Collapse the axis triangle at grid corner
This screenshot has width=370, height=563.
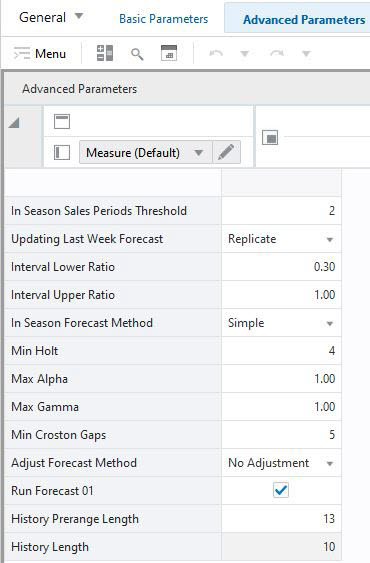[x=14, y=123]
